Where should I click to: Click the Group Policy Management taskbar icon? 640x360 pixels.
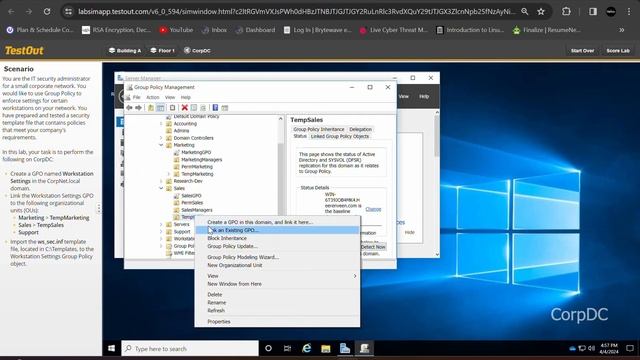(364, 349)
